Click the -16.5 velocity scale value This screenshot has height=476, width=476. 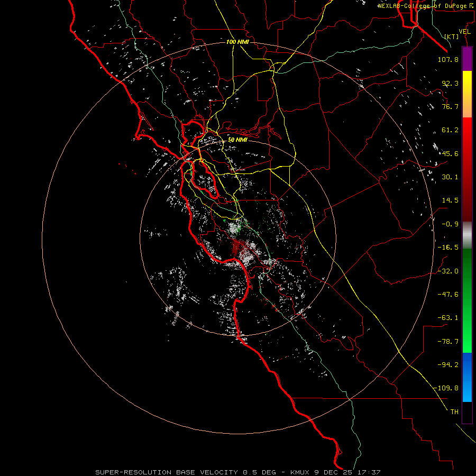click(x=448, y=248)
